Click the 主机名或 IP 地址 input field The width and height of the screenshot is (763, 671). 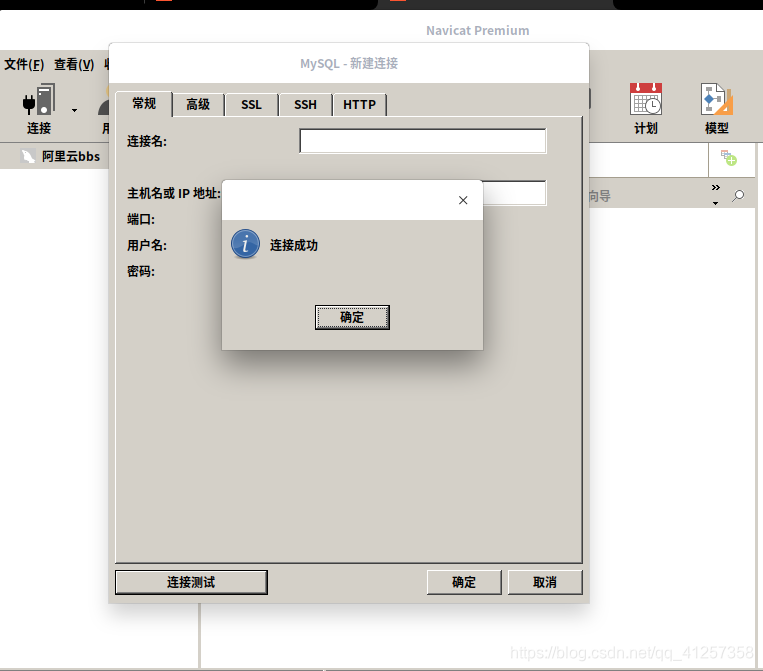(514, 193)
